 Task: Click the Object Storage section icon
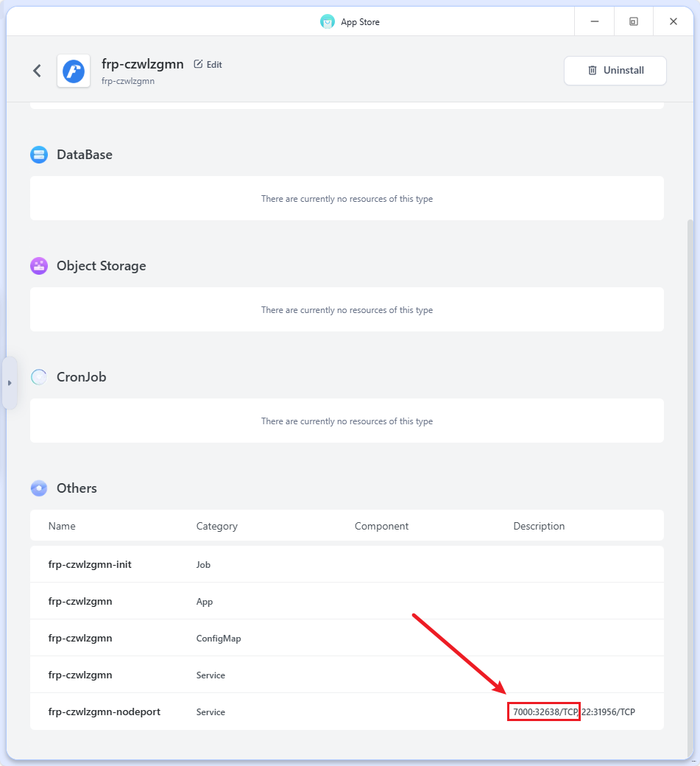(x=39, y=266)
